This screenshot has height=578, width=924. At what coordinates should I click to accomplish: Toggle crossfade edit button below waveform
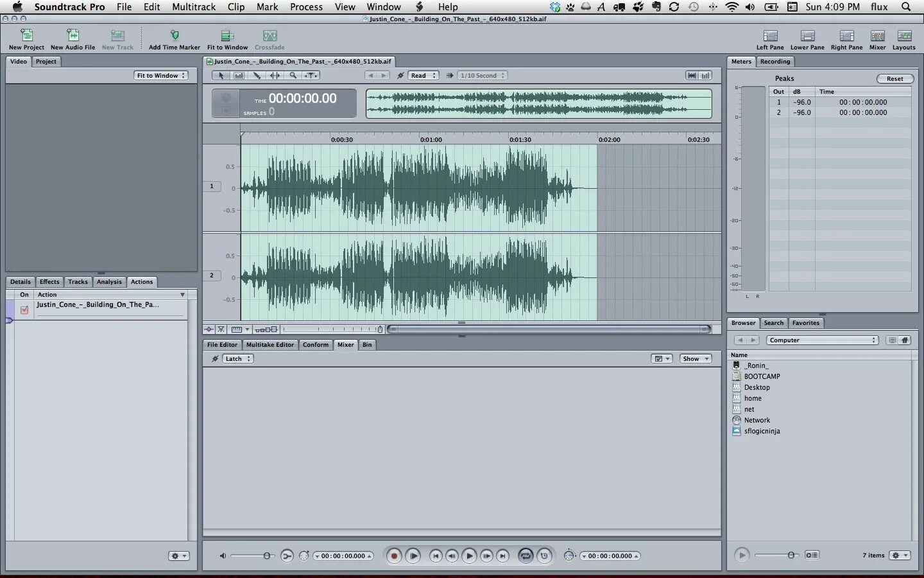pyautogui.click(x=221, y=329)
